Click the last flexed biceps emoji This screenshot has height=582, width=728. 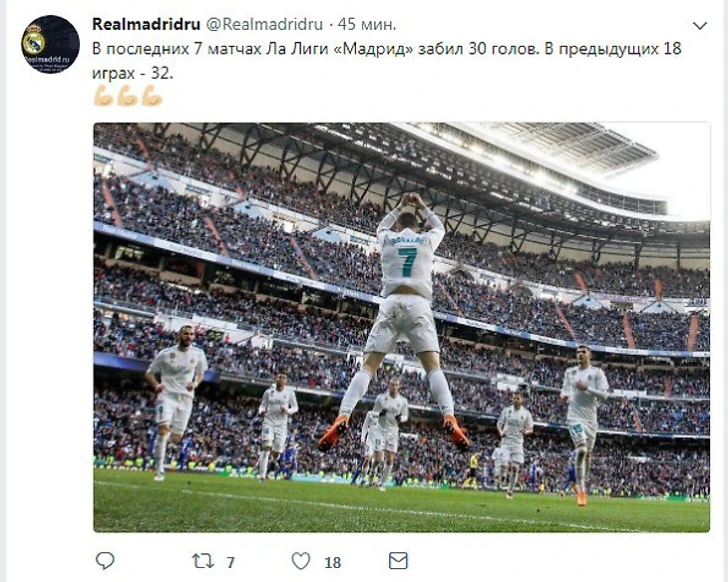(152, 96)
